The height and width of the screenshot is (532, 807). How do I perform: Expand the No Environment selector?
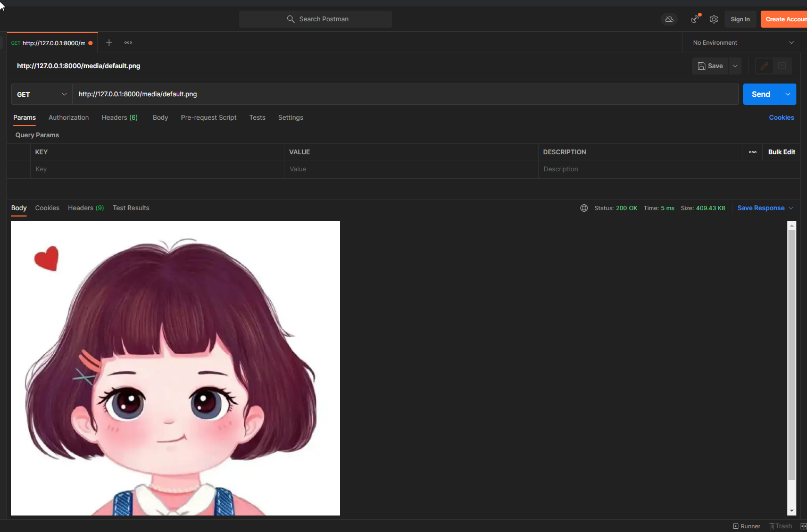pyautogui.click(x=744, y=43)
